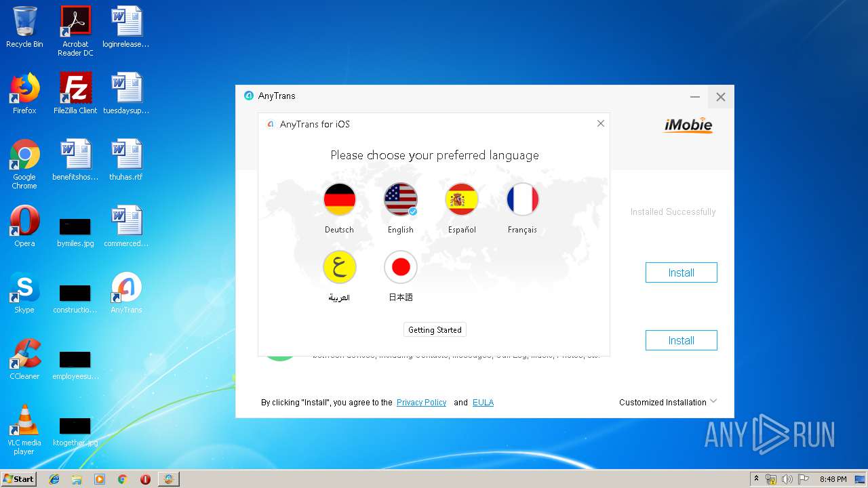Viewport: 868px width, 488px height.
Task: Click the AnyTrans title bar icon
Action: [249, 96]
